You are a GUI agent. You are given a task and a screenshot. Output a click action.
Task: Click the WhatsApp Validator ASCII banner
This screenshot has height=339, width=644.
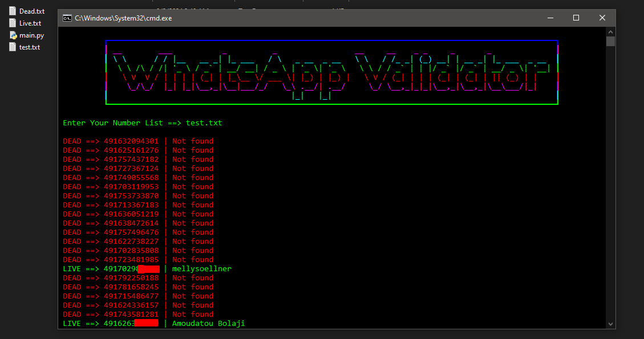[332, 73]
